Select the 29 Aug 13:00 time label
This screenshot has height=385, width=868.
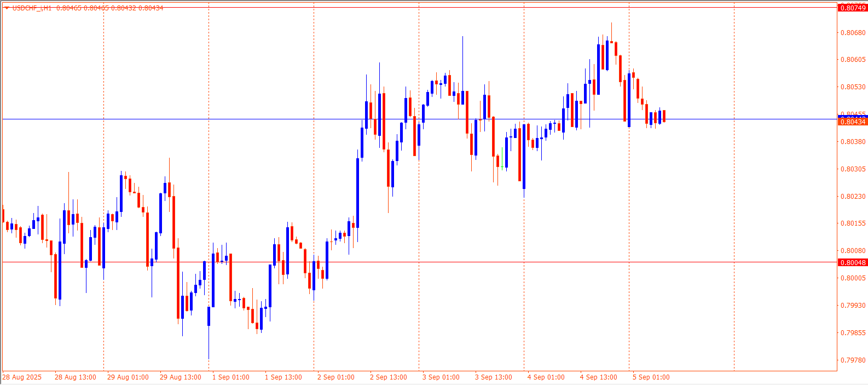coord(180,377)
